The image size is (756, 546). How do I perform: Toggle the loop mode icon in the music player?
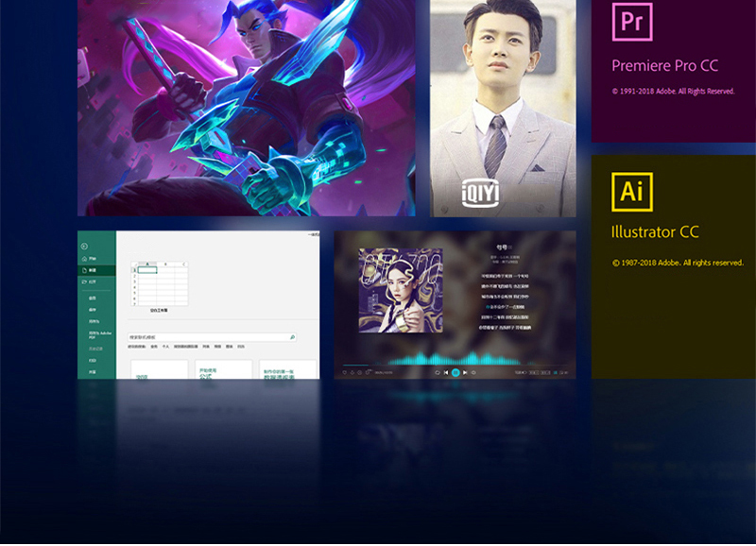(x=438, y=372)
